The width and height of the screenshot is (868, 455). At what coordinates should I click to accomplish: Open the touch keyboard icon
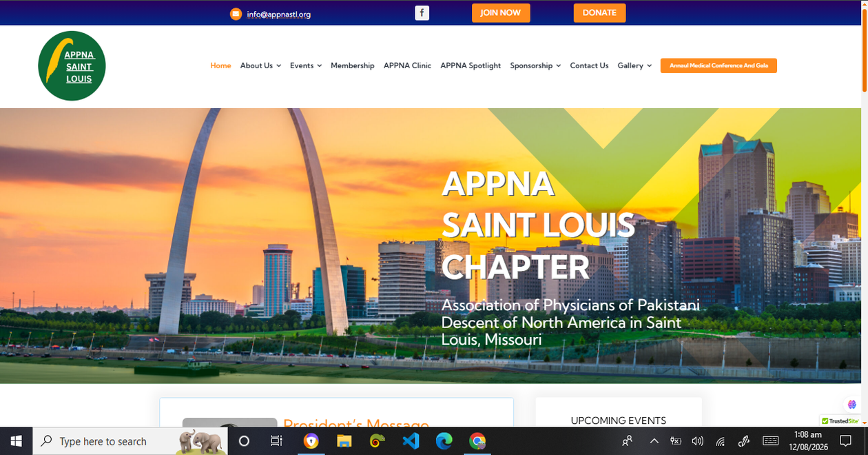771,441
